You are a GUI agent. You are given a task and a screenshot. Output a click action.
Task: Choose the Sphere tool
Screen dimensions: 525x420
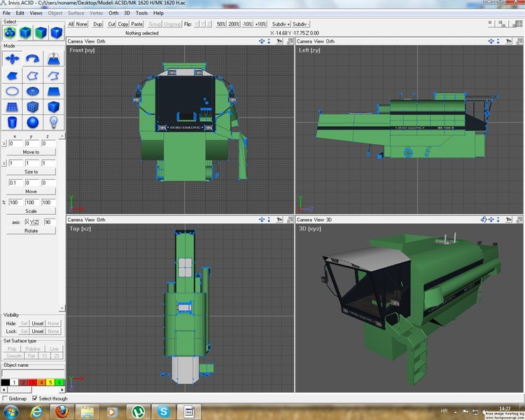tap(32, 122)
